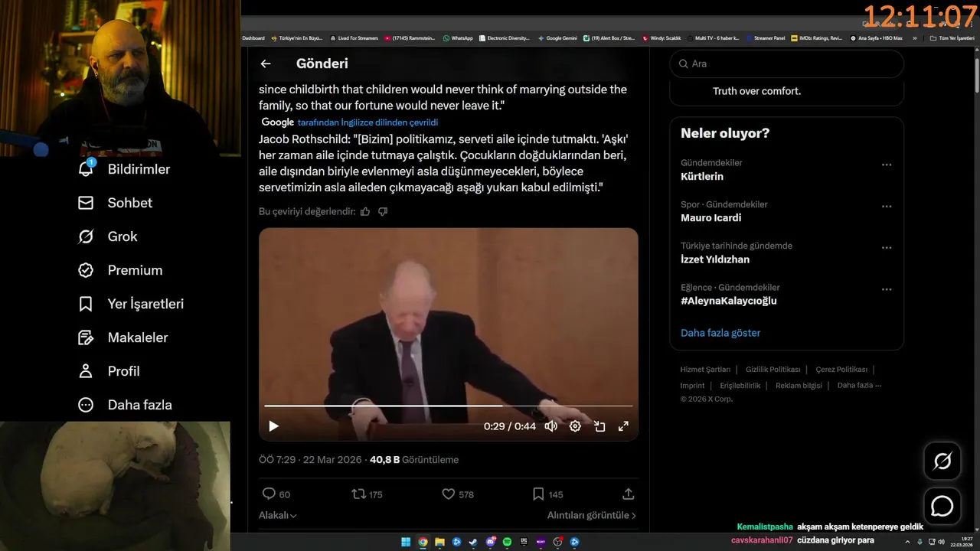Open Erişilebilirlik footer link
The height and width of the screenshot is (551, 980).
740,386
